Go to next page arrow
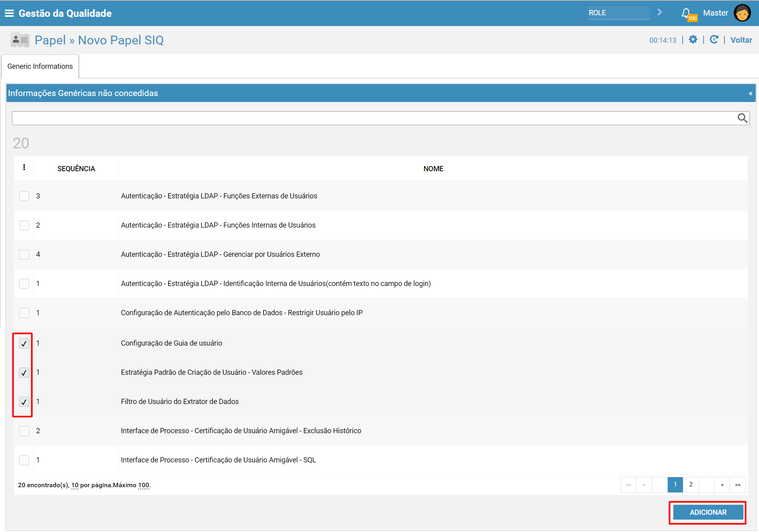The height and width of the screenshot is (532, 759). pyautogui.click(x=722, y=484)
